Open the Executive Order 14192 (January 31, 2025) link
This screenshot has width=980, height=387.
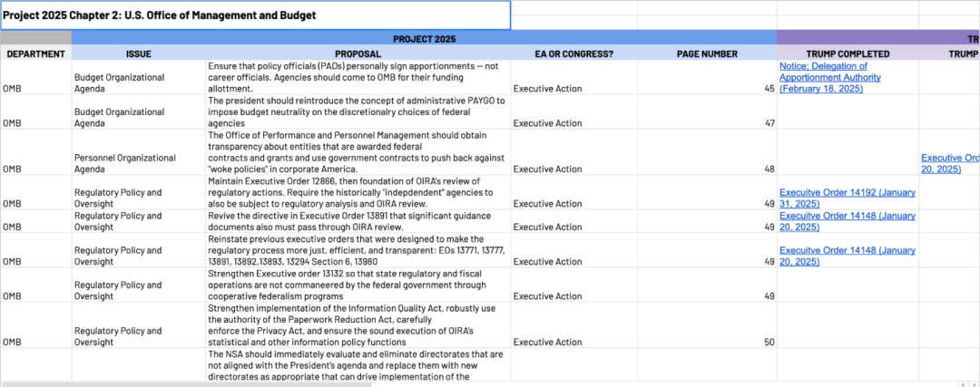[848, 198]
